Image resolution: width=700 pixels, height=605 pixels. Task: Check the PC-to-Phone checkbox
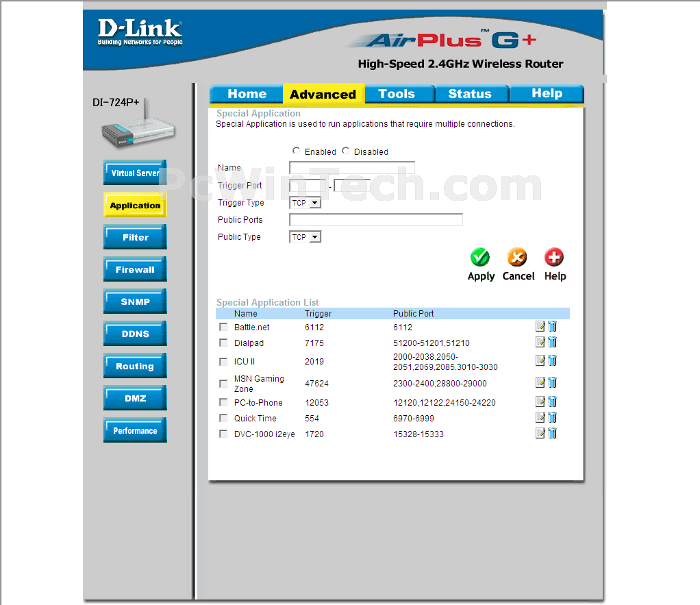(x=224, y=403)
